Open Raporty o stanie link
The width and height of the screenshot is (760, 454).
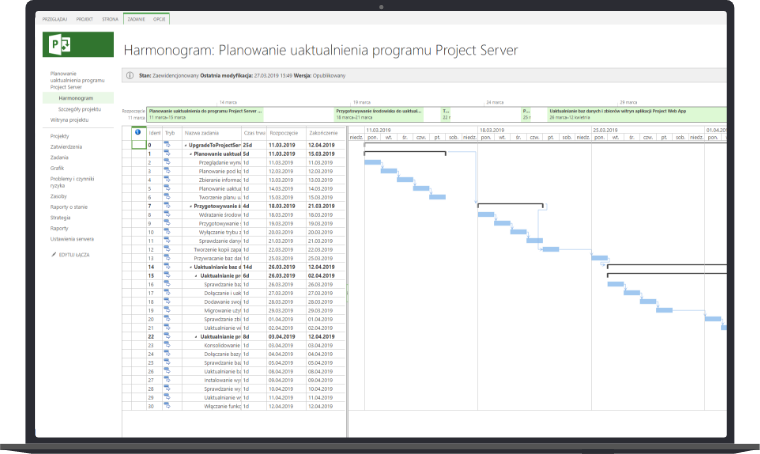pyautogui.click(x=69, y=207)
